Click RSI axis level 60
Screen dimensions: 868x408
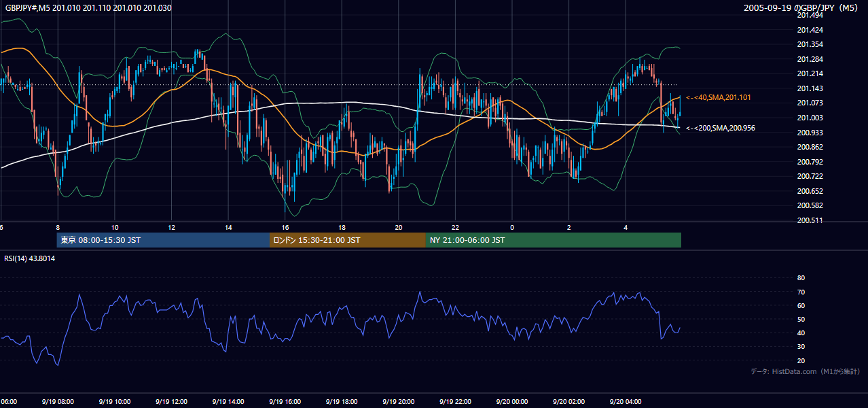coord(801,305)
